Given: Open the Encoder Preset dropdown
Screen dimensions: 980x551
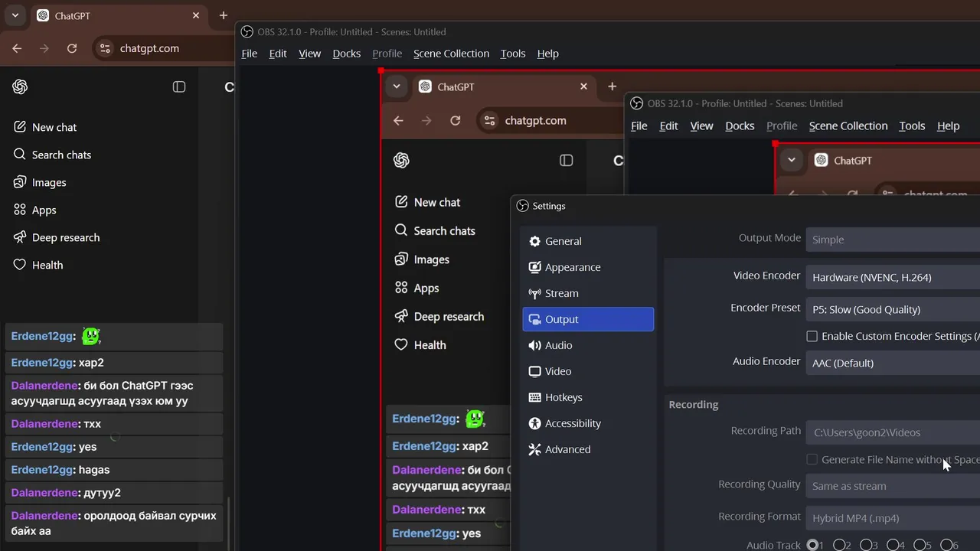Looking at the screenshot, I should (893, 309).
